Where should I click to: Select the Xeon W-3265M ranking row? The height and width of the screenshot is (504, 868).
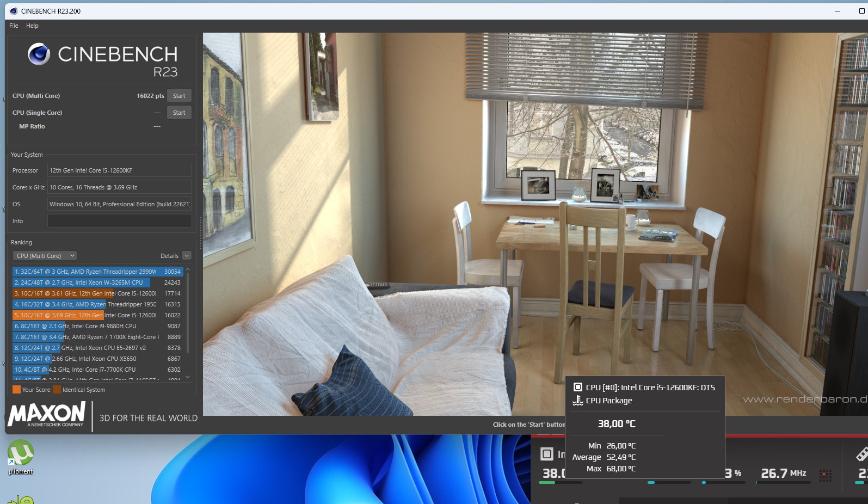coord(97,282)
